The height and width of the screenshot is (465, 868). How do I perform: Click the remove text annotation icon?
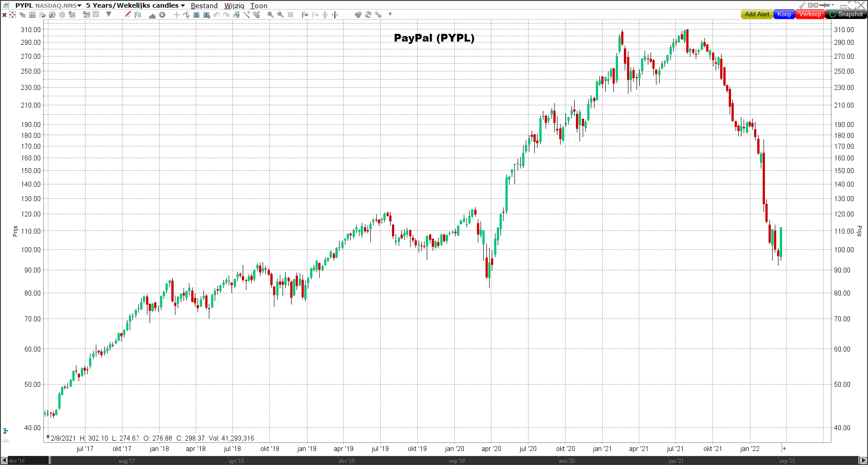coord(207,15)
